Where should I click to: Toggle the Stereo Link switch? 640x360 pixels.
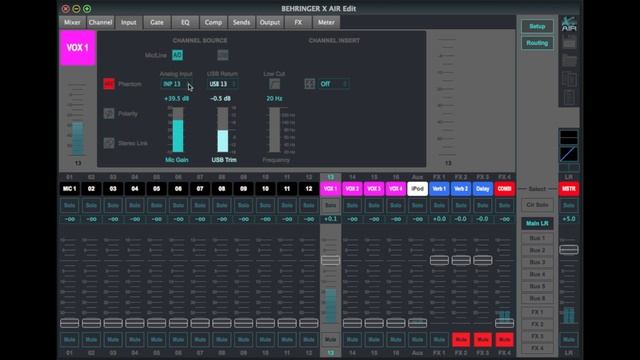click(x=109, y=143)
